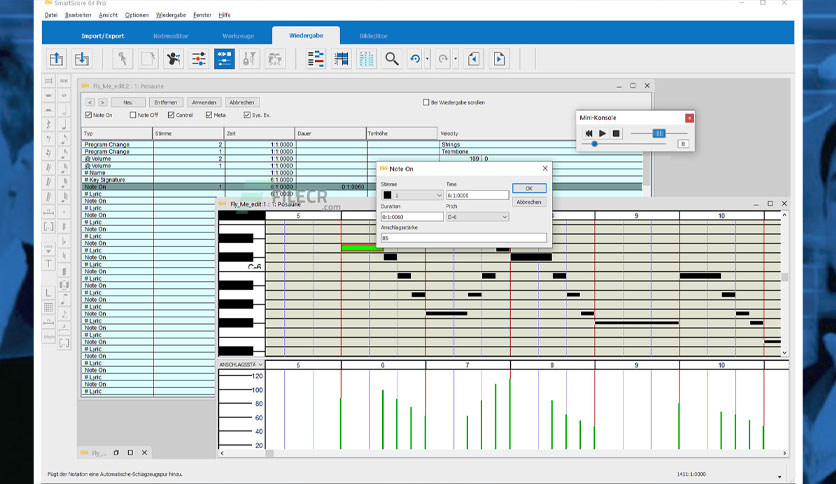Click the Neu button in event list
The width and height of the screenshot is (836, 484).
click(128, 102)
